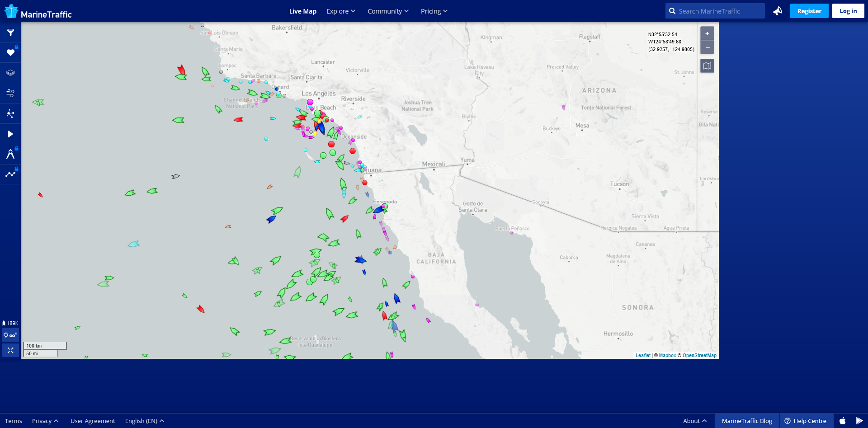Focus the Search MarineTraffic field
Screen dimensions: 868x428
[x=715, y=11]
